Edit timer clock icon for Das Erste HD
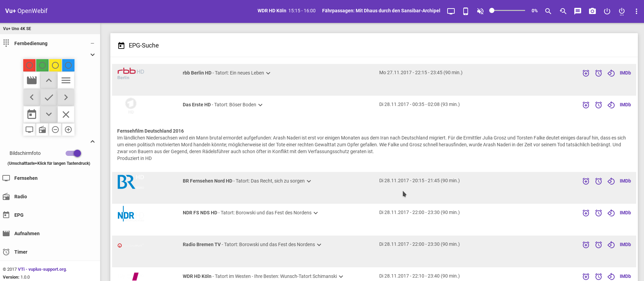644x281 pixels. coord(599,105)
